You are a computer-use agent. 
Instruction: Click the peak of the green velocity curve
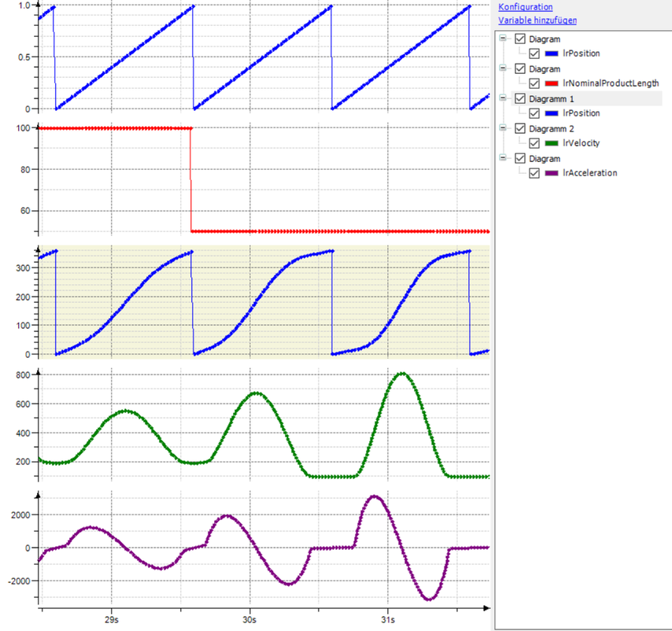(401, 374)
